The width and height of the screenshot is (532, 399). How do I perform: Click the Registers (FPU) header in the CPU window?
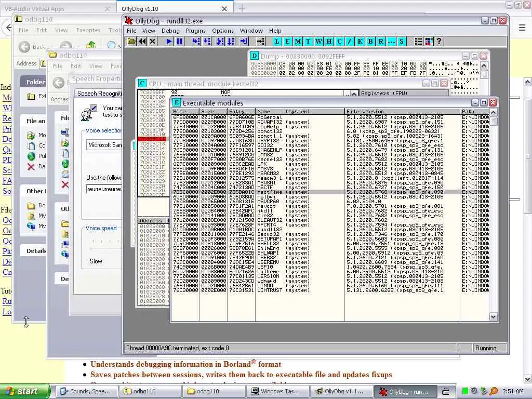coord(404,93)
